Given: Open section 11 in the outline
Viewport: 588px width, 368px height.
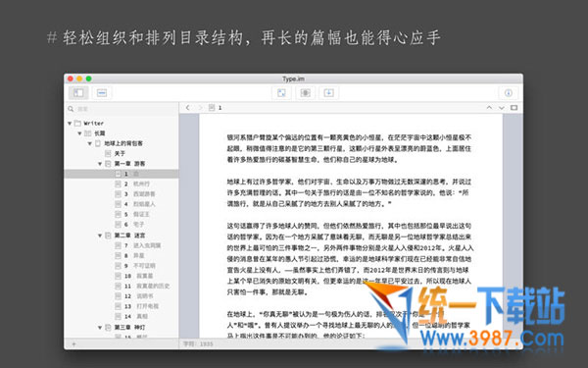Looking at the screenshot, I should click(147, 287).
